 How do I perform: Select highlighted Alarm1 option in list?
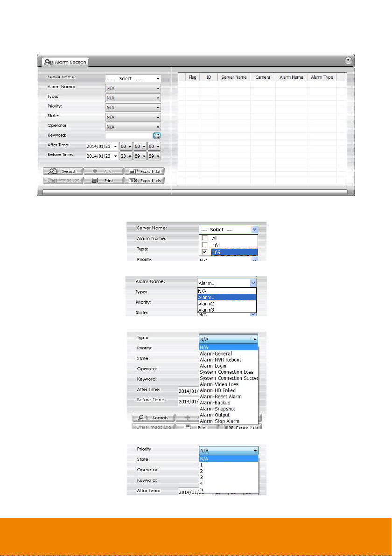(x=227, y=297)
